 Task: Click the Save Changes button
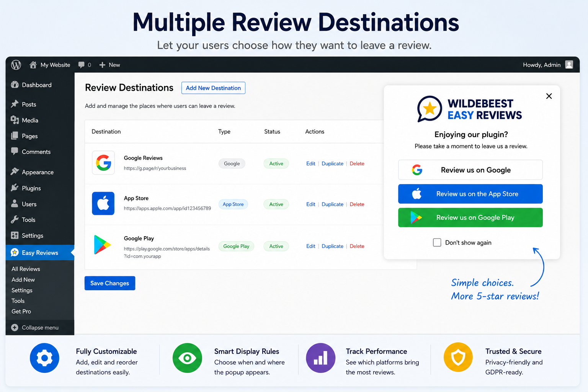[110, 283]
